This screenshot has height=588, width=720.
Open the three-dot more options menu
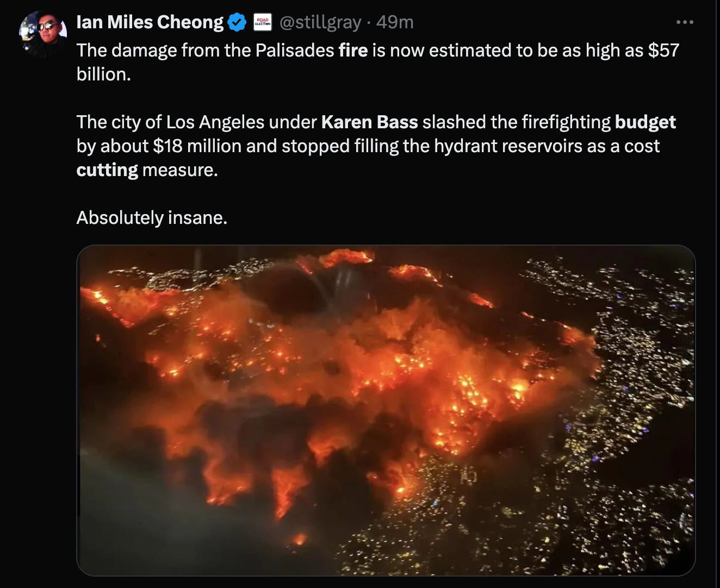pyautogui.click(x=685, y=22)
